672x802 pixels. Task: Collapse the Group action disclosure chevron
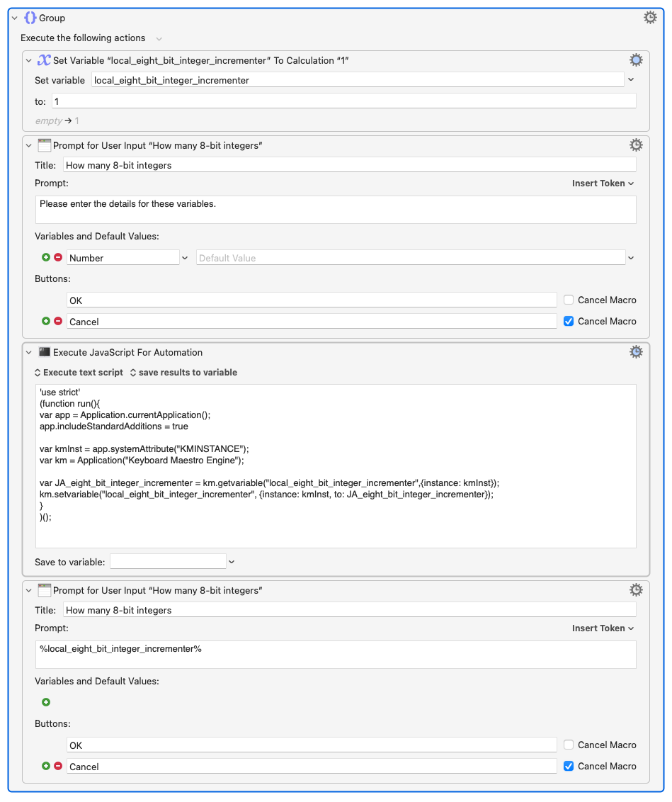pyautogui.click(x=15, y=18)
